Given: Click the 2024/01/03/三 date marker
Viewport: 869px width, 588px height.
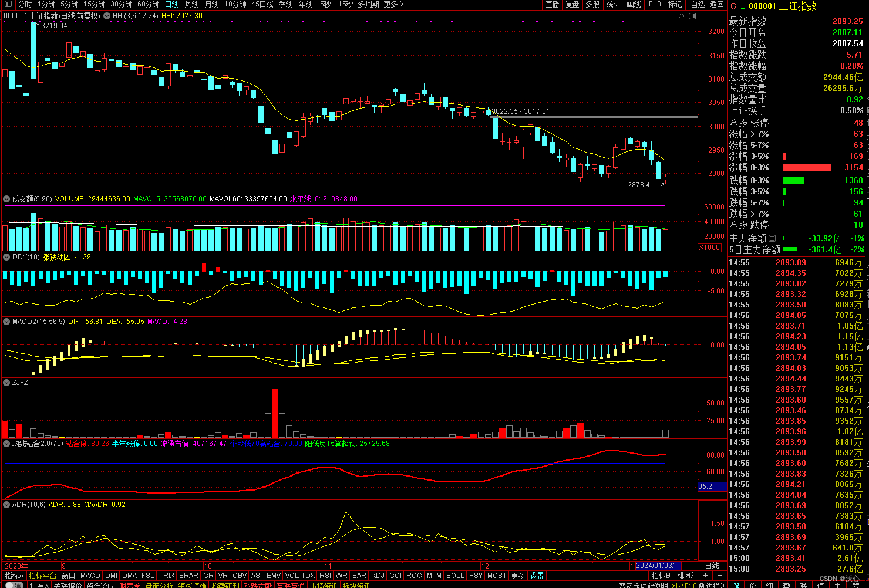Looking at the screenshot, I should point(658,566).
